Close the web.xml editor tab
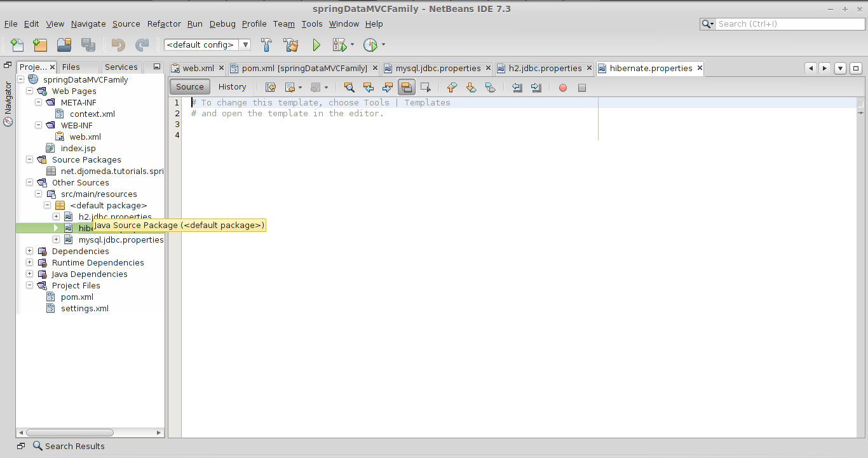The height and width of the screenshot is (458, 868). (221, 68)
